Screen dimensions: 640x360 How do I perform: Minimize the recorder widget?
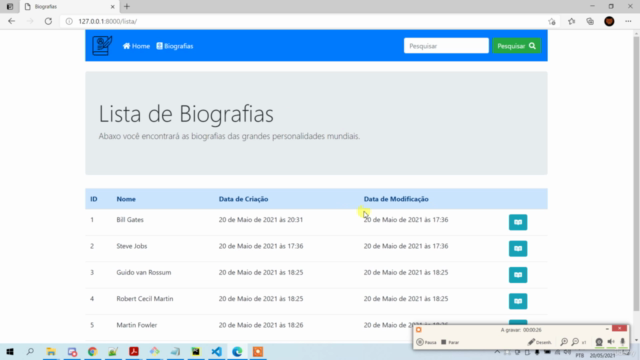607,329
